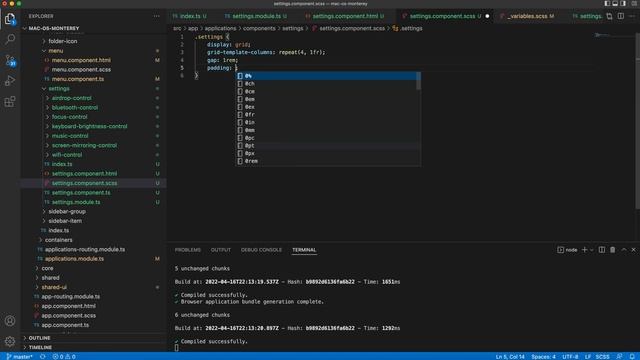Open applications-routing.module.ts file
This screenshot has height=360, width=640.
(x=85, y=249)
